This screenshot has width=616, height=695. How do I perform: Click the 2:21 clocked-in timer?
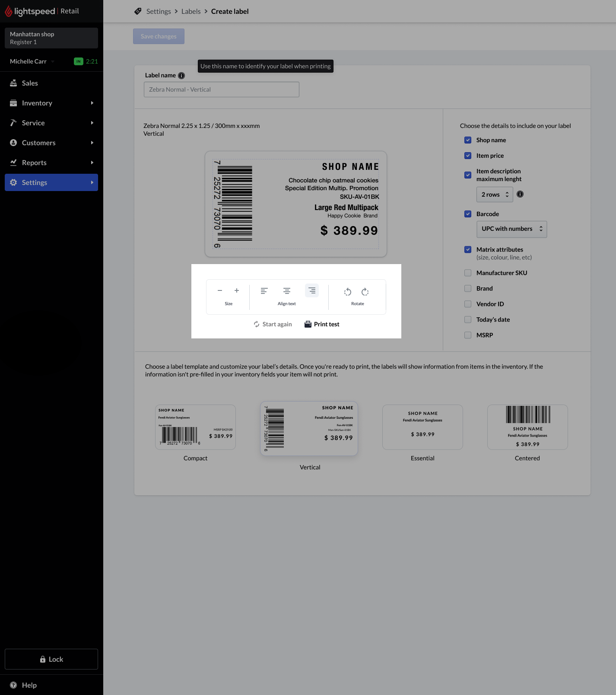[x=92, y=61]
